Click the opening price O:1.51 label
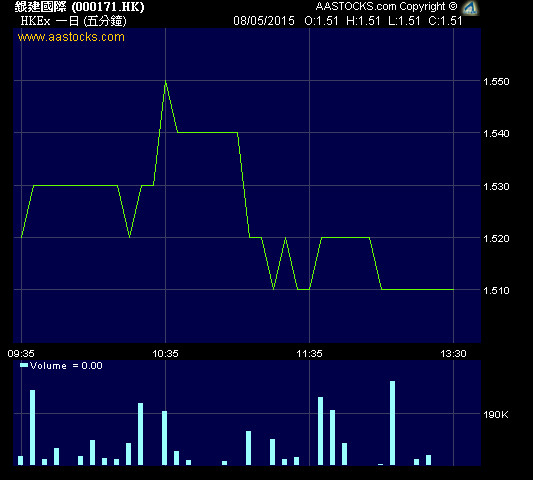This screenshot has height=480, width=533. coord(321,21)
